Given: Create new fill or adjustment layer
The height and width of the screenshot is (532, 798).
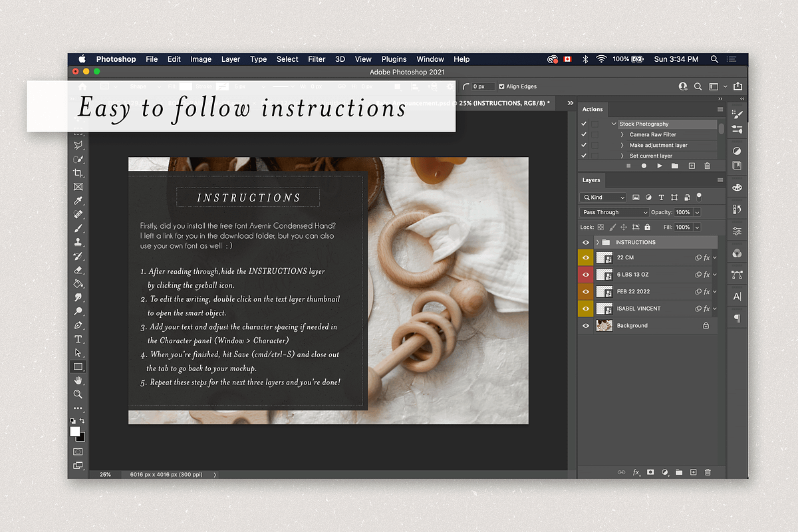Looking at the screenshot, I should click(665, 472).
